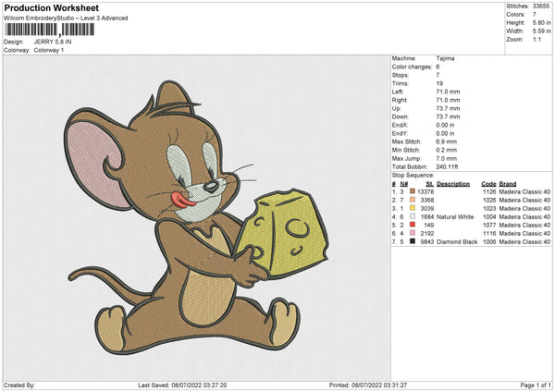Select the design name 'JERRY 5.8 IN'
The width and height of the screenshot is (555, 392).
coord(53,42)
